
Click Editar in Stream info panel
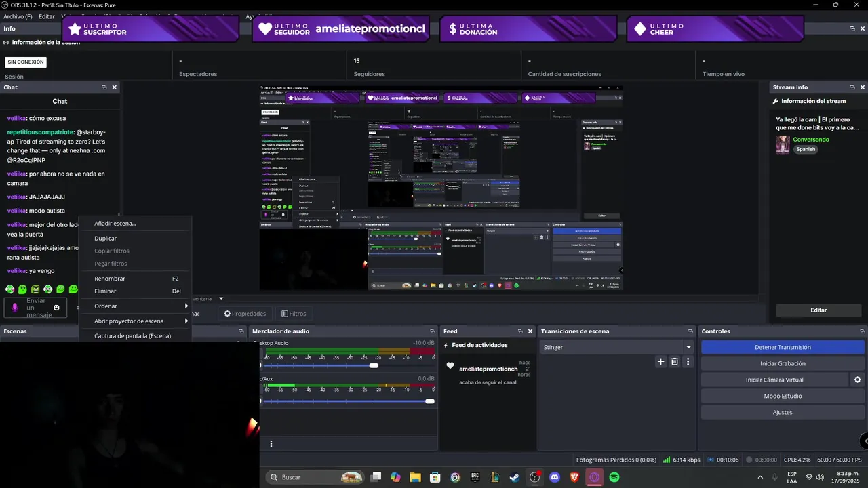click(818, 310)
